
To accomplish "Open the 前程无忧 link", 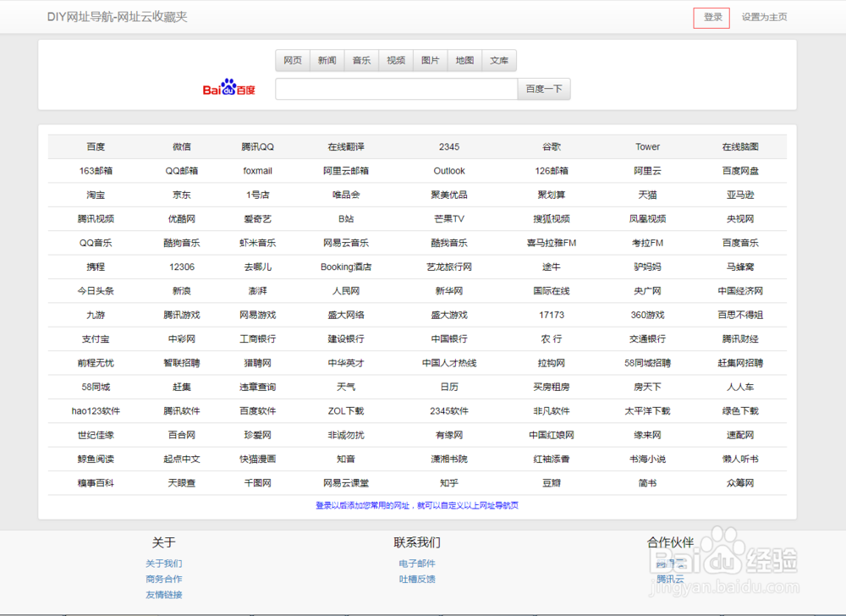I will point(96,363).
